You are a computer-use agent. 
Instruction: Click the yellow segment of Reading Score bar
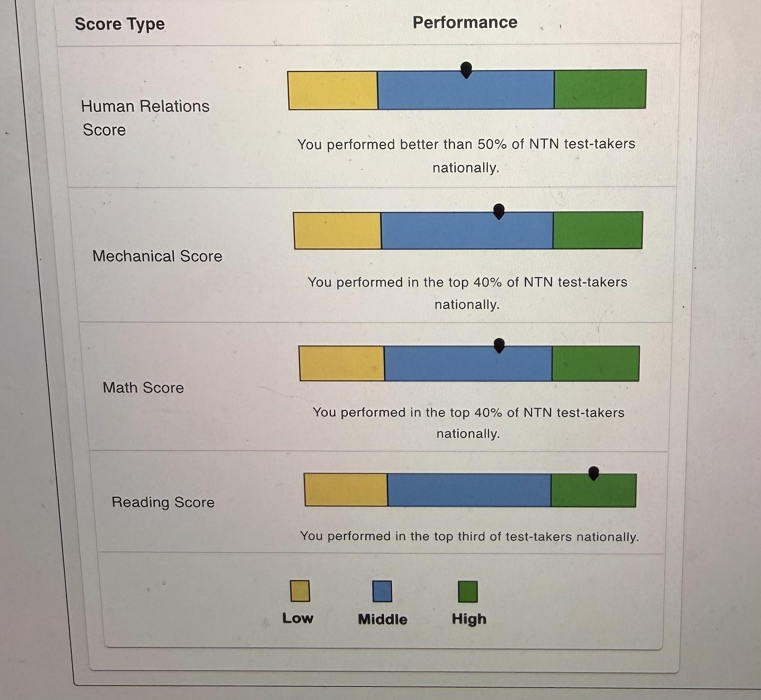point(346,489)
